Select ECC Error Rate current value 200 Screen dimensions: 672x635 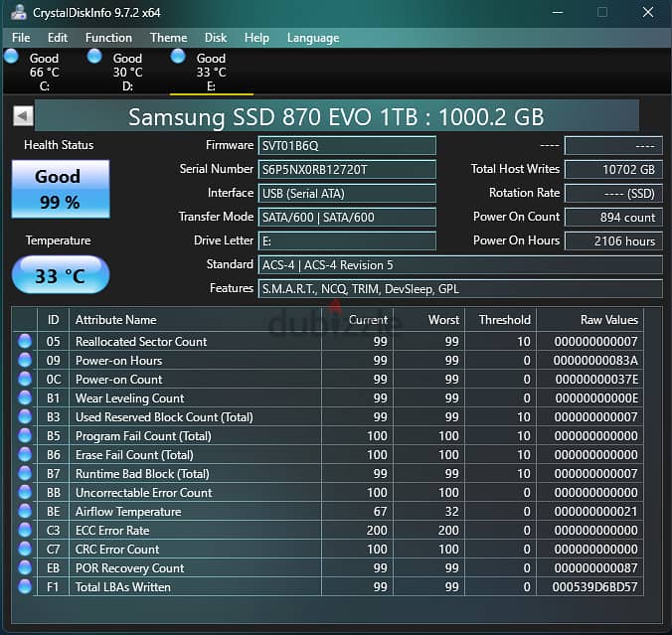(377, 530)
